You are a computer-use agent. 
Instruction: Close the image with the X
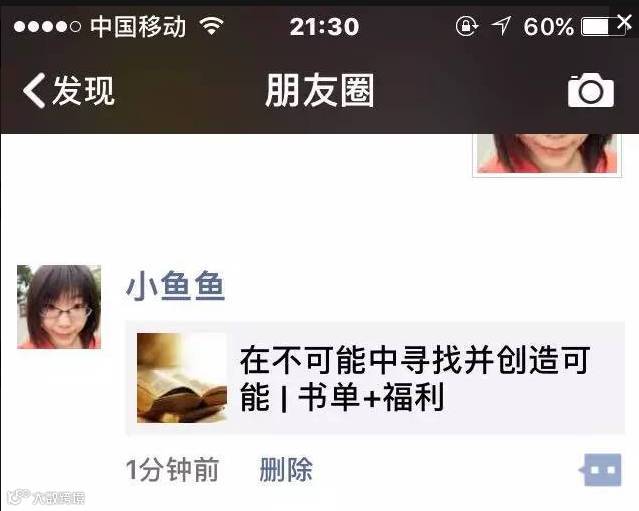625,21
